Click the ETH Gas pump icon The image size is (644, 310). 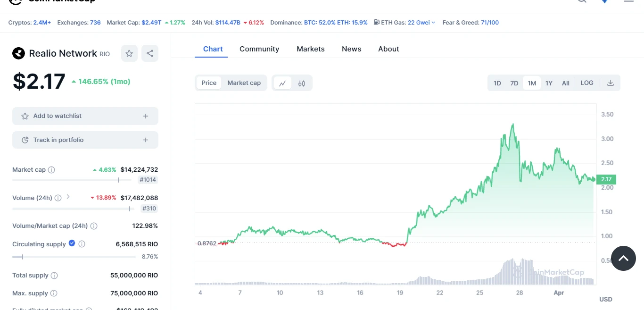coord(377,22)
